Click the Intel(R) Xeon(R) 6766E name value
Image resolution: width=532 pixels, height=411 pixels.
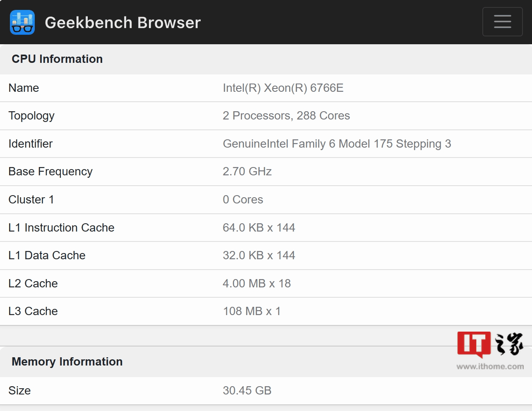[283, 88]
